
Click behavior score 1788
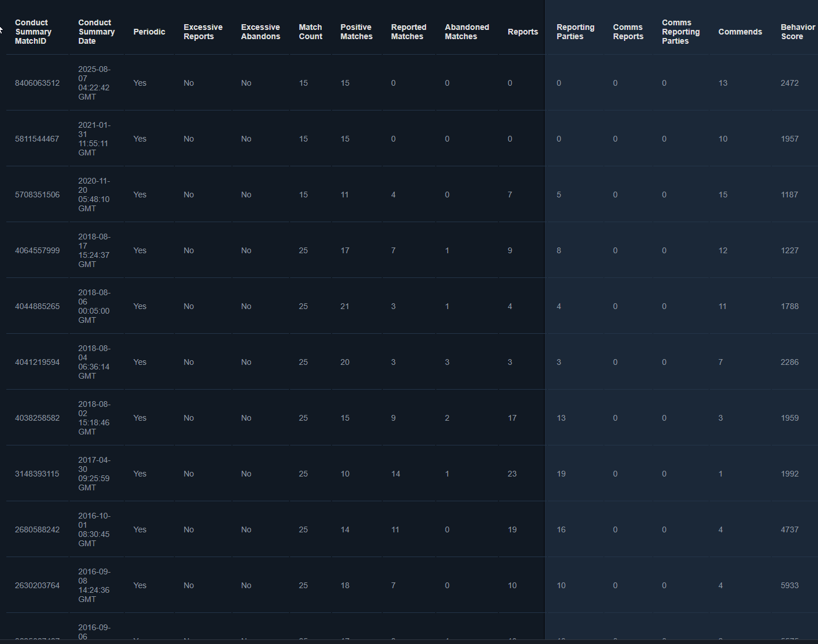point(790,306)
